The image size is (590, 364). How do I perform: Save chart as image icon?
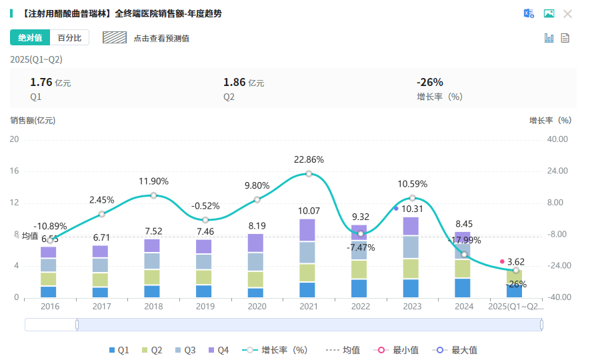click(x=549, y=13)
